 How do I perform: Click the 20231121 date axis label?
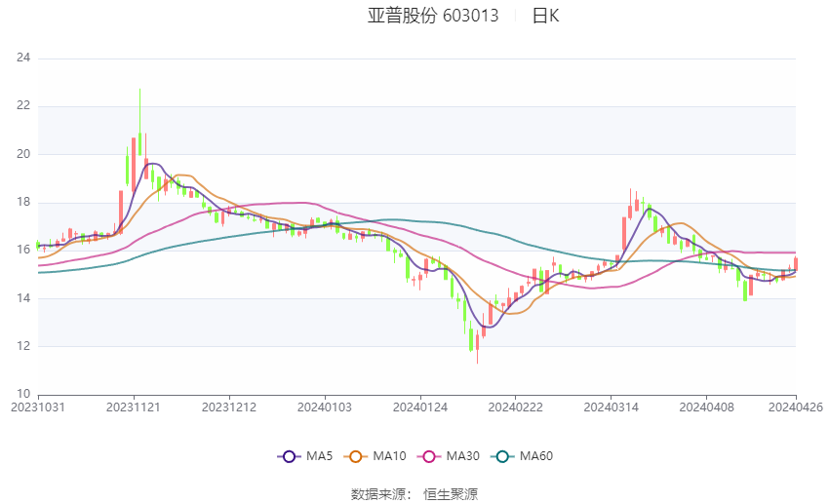coord(134,407)
